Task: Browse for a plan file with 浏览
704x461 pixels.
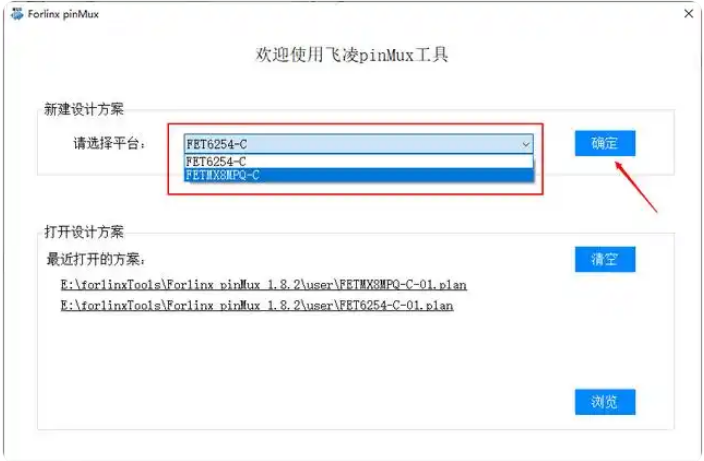Action: tap(605, 402)
